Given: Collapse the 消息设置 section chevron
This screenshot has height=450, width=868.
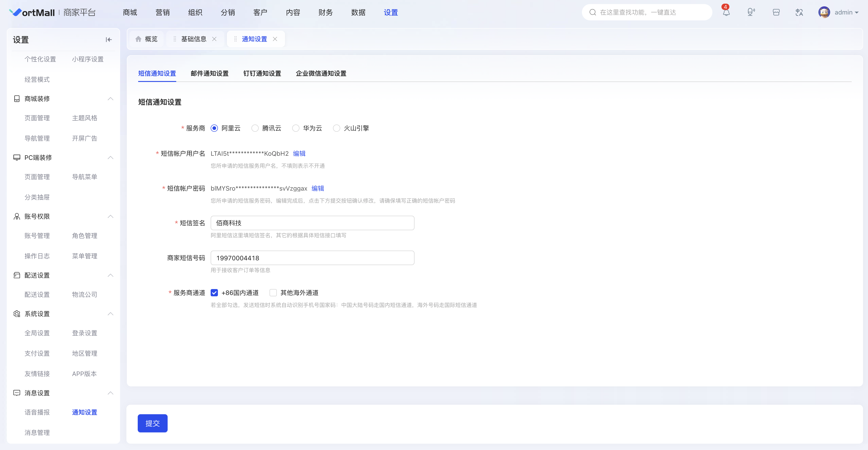Looking at the screenshot, I should pyautogui.click(x=111, y=393).
